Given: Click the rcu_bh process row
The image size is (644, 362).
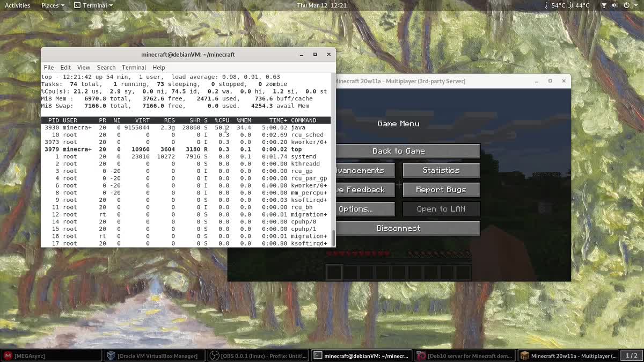Looking at the screenshot, I should 186,207.
